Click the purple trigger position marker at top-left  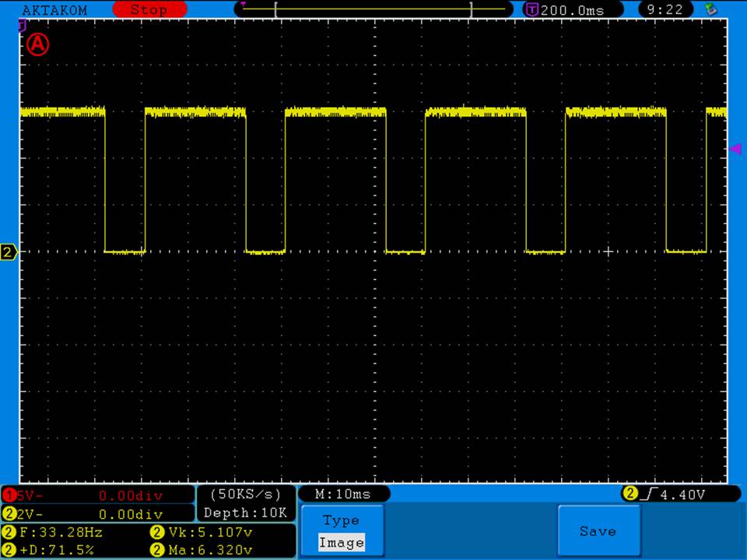(x=21, y=25)
